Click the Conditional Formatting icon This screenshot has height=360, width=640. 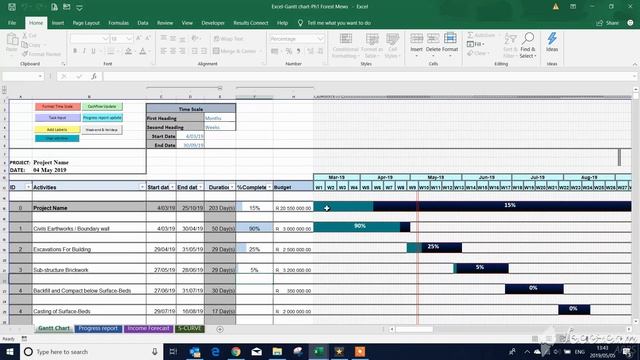pyautogui.click(x=345, y=40)
